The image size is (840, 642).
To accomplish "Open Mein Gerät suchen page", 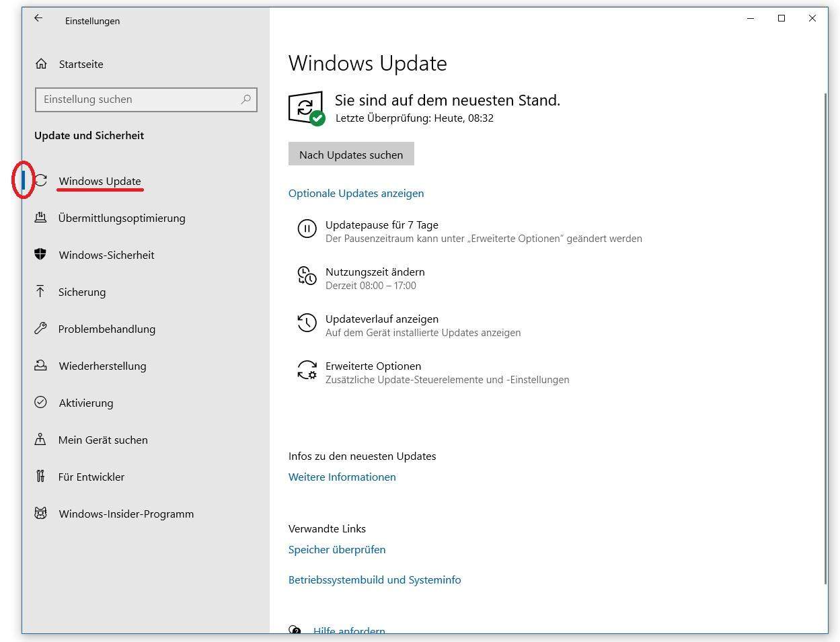I will pyautogui.click(x=103, y=440).
